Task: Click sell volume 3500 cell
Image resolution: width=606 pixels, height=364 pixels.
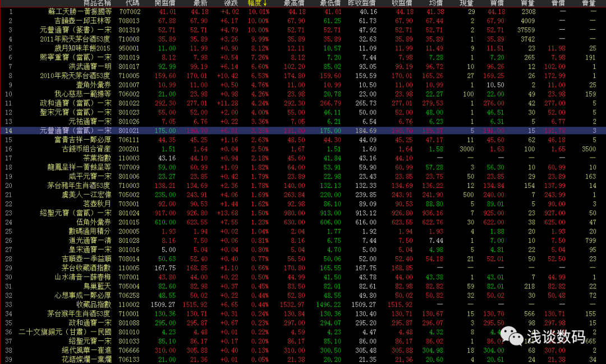Action: (589, 149)
